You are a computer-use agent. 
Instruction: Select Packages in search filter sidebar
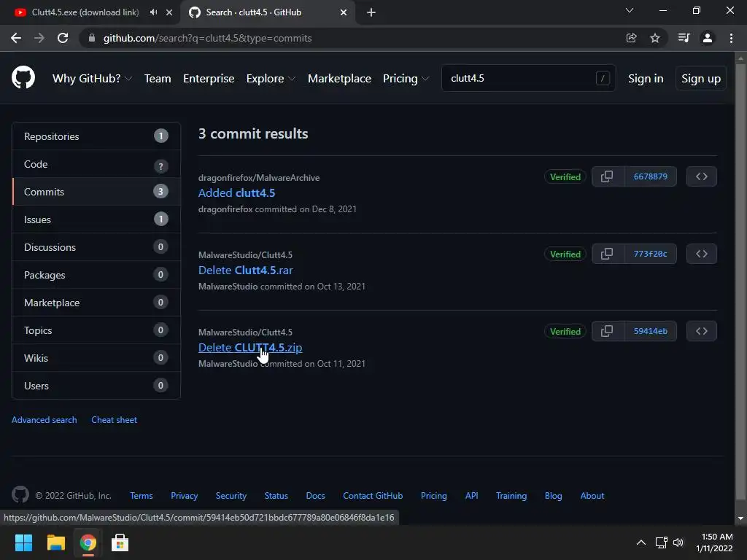coord(96,275)
